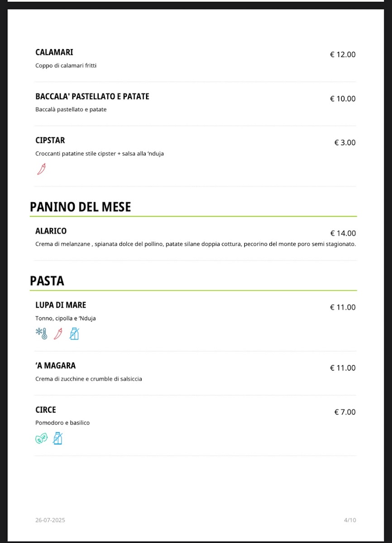Select the Calamari dish title
The width and height of the screenshot is (392, 543).
[x=54, y=52]
